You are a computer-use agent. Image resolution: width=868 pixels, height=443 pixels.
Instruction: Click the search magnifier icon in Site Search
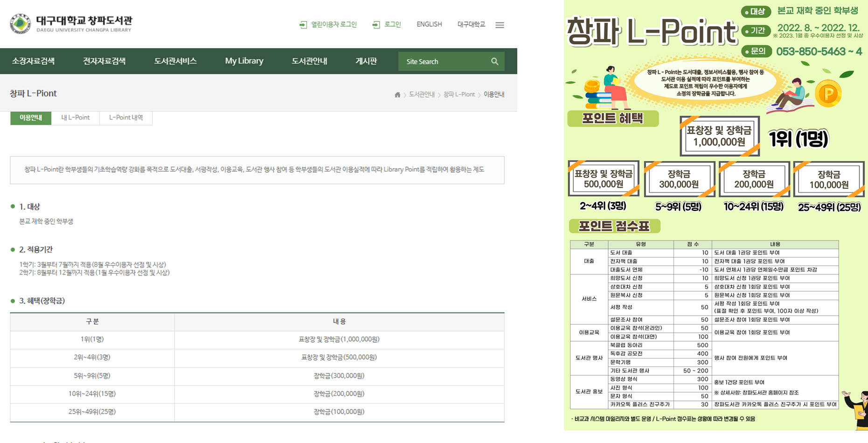pyautogui.click(x=494, y=62)
